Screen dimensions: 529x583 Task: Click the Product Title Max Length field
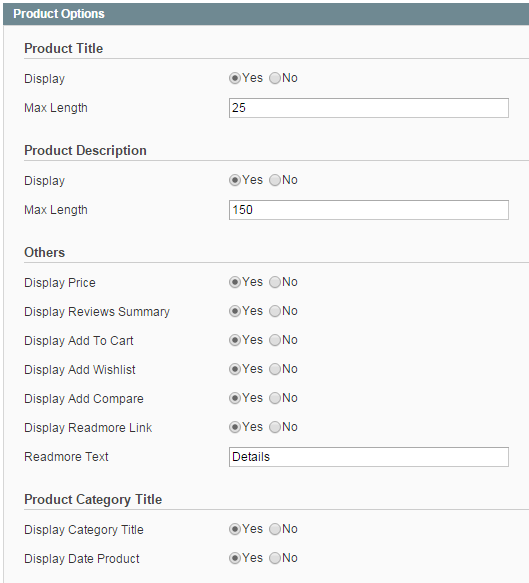click(x=369, y=108)
